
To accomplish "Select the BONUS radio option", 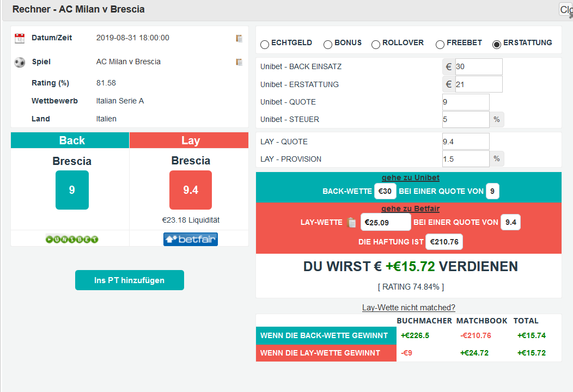I will click(x=328, y=45).
